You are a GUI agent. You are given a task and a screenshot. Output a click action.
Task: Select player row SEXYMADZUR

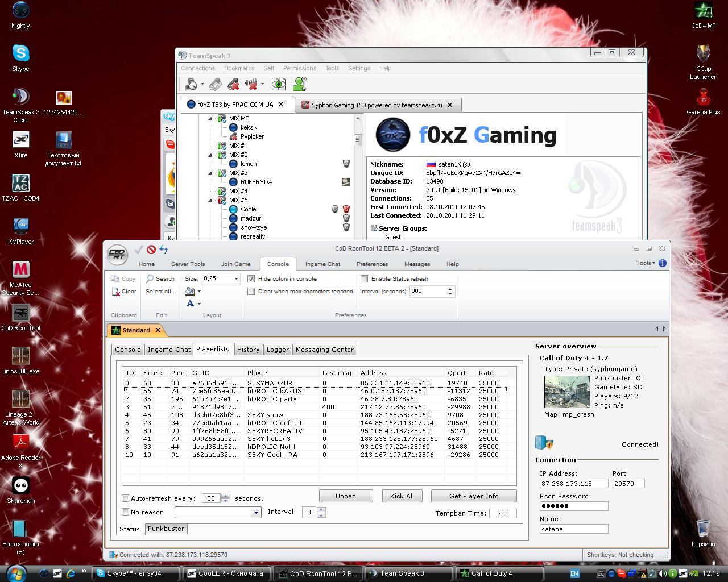314,383
